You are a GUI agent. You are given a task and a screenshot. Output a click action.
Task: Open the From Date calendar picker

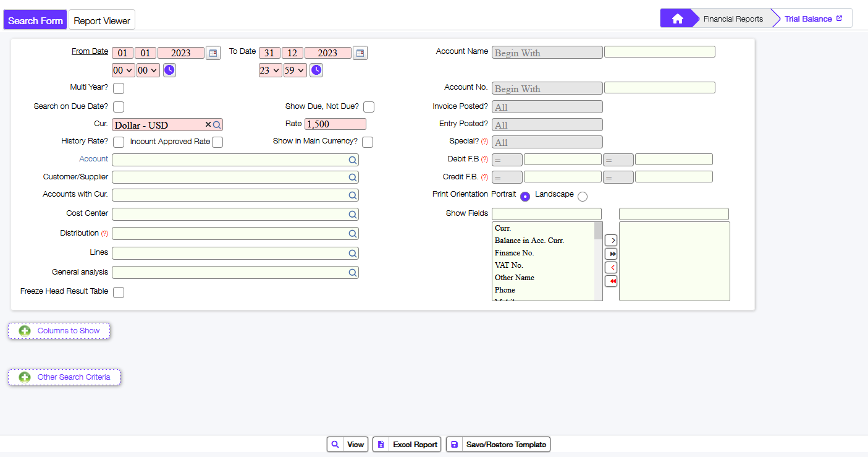point(213,53)
